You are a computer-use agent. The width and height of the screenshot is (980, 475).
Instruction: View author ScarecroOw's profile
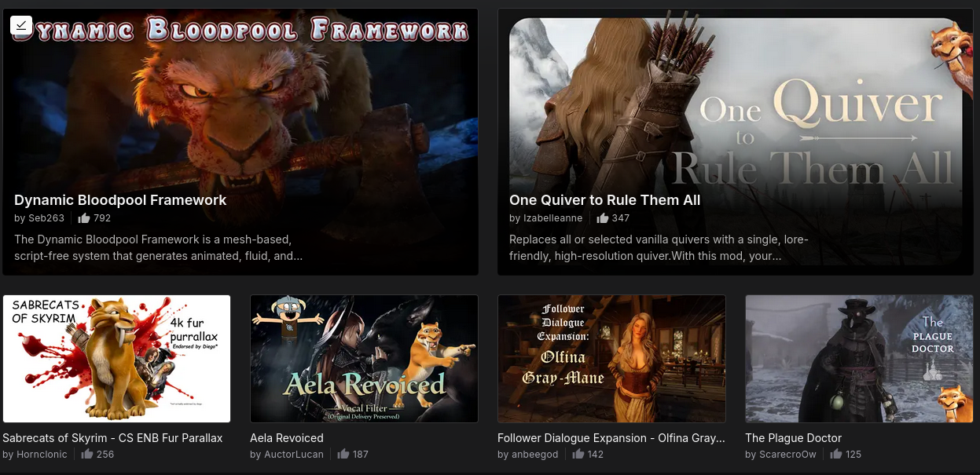[x=787, y=455]
